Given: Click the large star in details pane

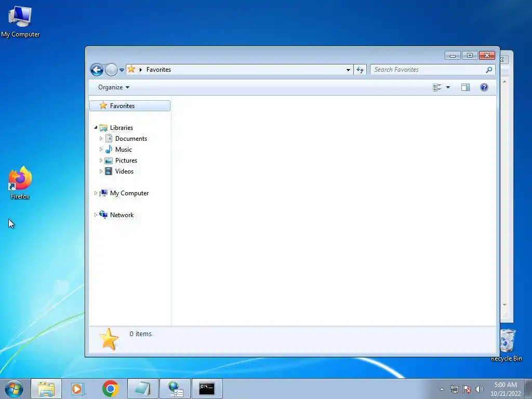Looking at the screenshot, I should point(109,339).
